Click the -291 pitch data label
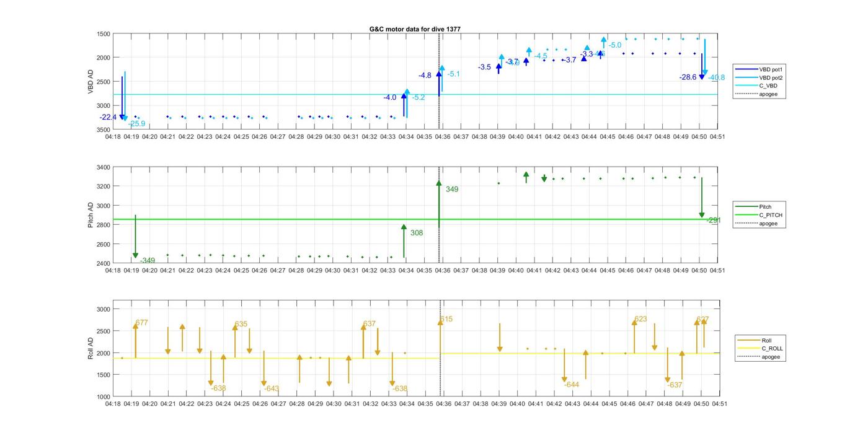 [713, 221]
